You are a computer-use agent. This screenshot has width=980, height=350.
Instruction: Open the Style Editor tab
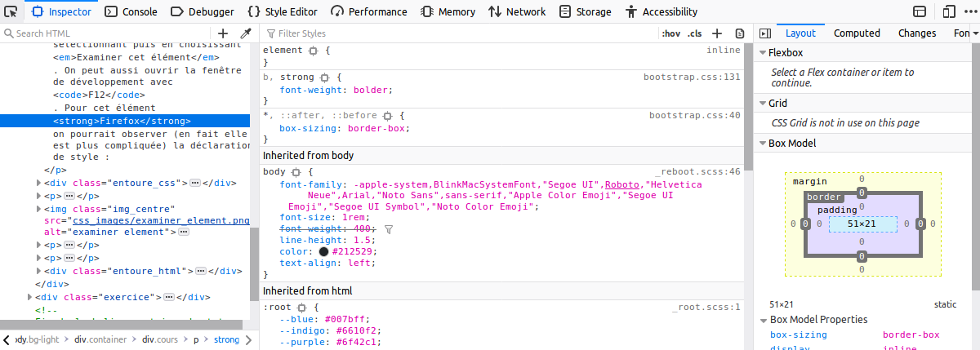pyautogui.click(x=283, y=11)
